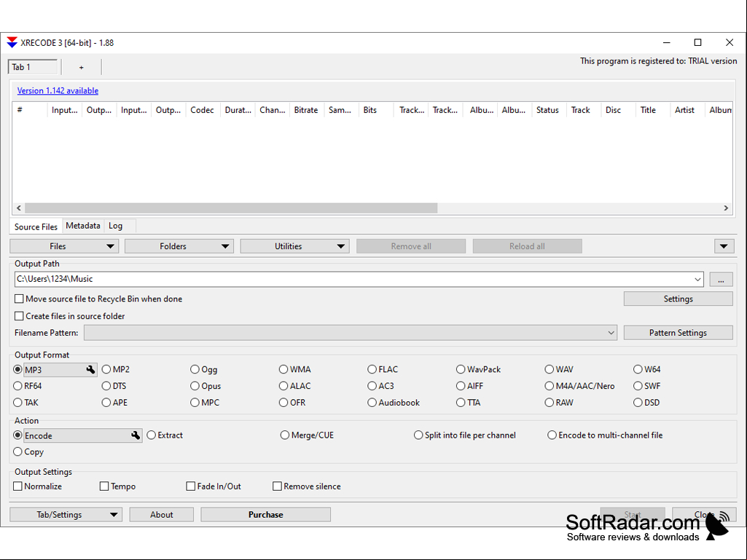Maximize the XRECODE window
Image resolution: width=747 pixels, height=560 pixels.
click(x=698, y=42)
